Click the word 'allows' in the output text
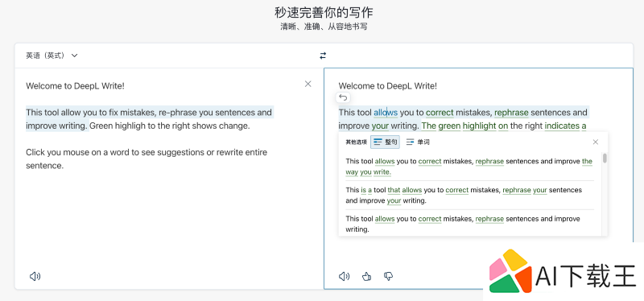This screenshot has height=301, width=644. tap(386, 113)
